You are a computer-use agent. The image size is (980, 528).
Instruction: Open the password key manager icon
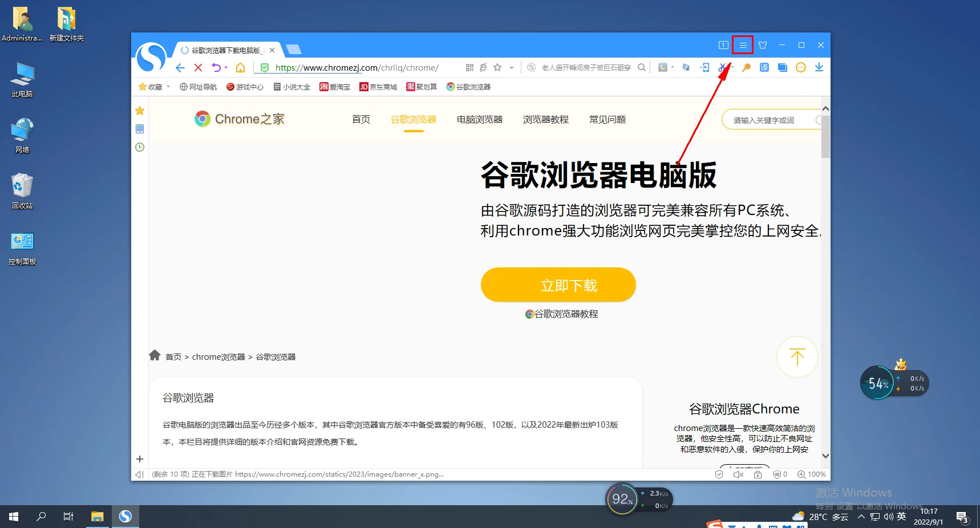point(746,67)
